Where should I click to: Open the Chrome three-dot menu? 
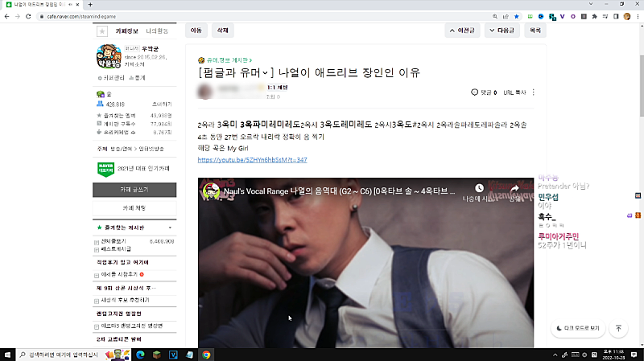[638, 16]
